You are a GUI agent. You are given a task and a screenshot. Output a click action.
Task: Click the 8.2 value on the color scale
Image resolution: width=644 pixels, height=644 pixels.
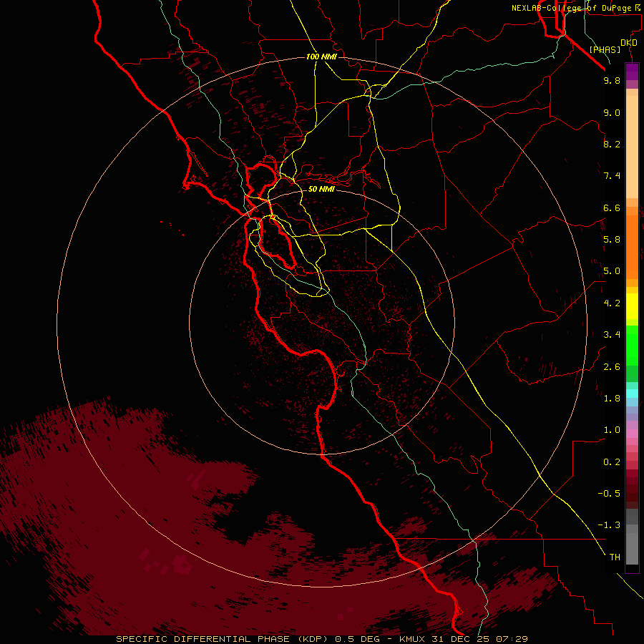coord(612,144)
